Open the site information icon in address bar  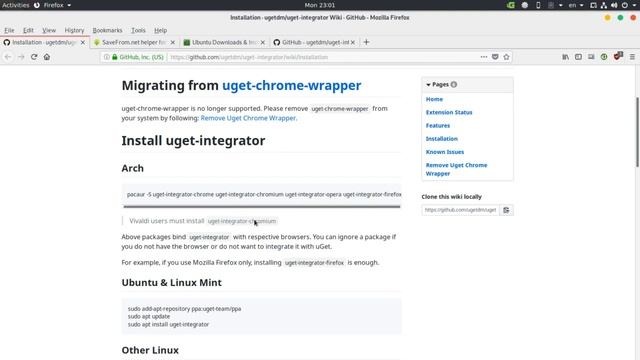[x=107, y=57]
